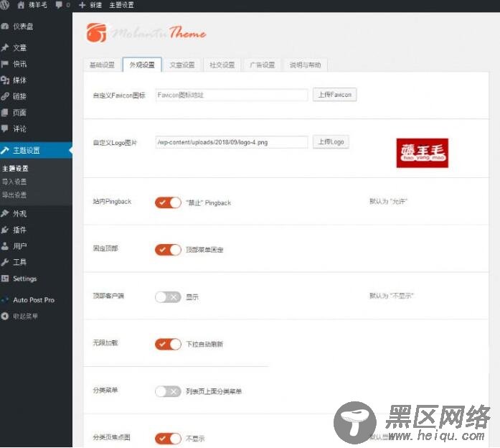The image size is (500, 448).
Task: Toggle the 站内Pingback switch
Action: [x=168, y=202]
